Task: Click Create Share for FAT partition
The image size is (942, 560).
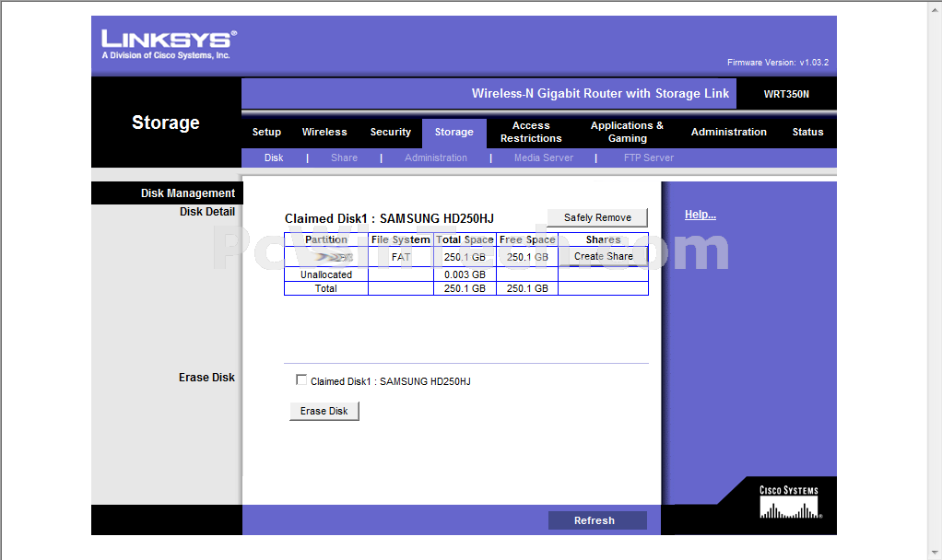Action: pyautogui.click(x=603, y=256)
